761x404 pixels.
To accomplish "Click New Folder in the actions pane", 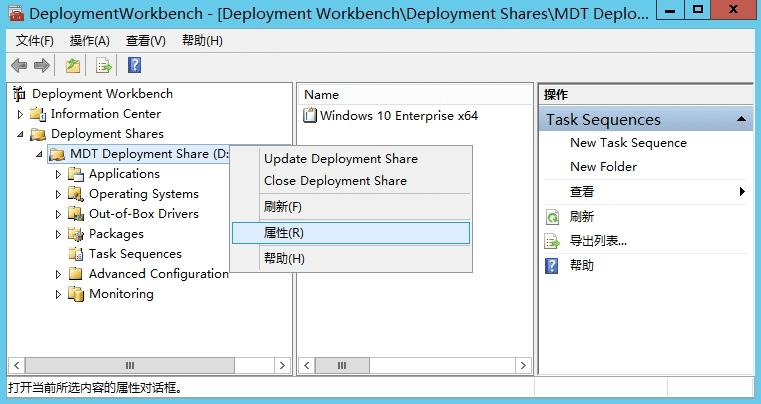I will coord(603,167).
